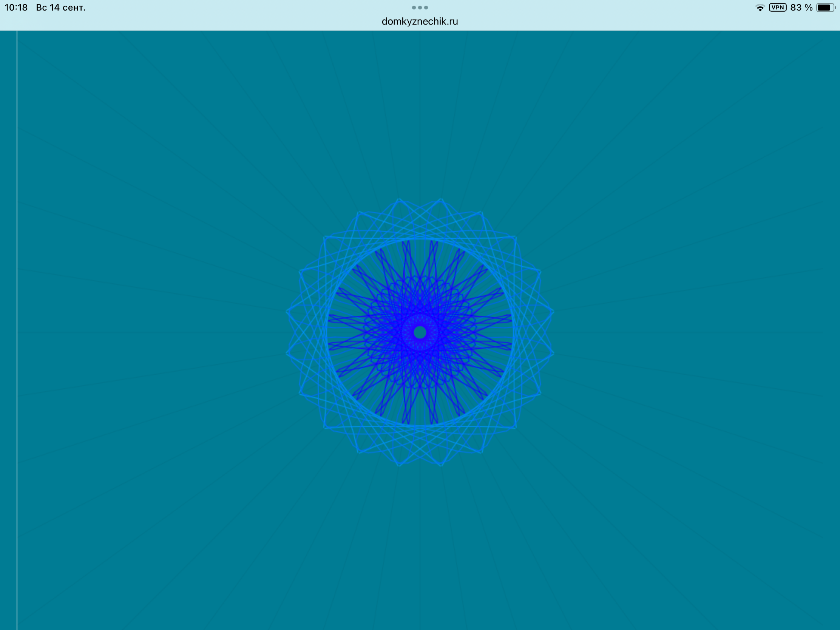
Task: Tap the Wi-Fi status icon
Action: [x=760, y=8]
